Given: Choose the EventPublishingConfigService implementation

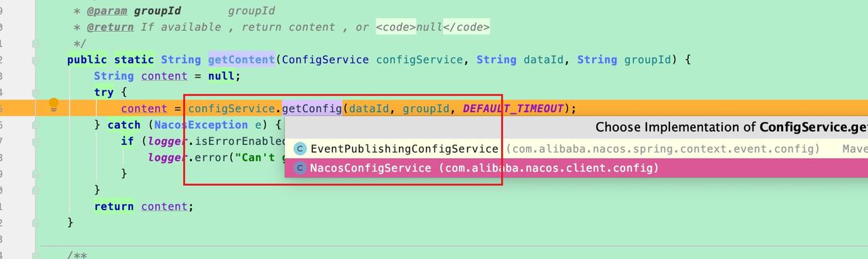Looking at the screenshot, I should (576, 148).
